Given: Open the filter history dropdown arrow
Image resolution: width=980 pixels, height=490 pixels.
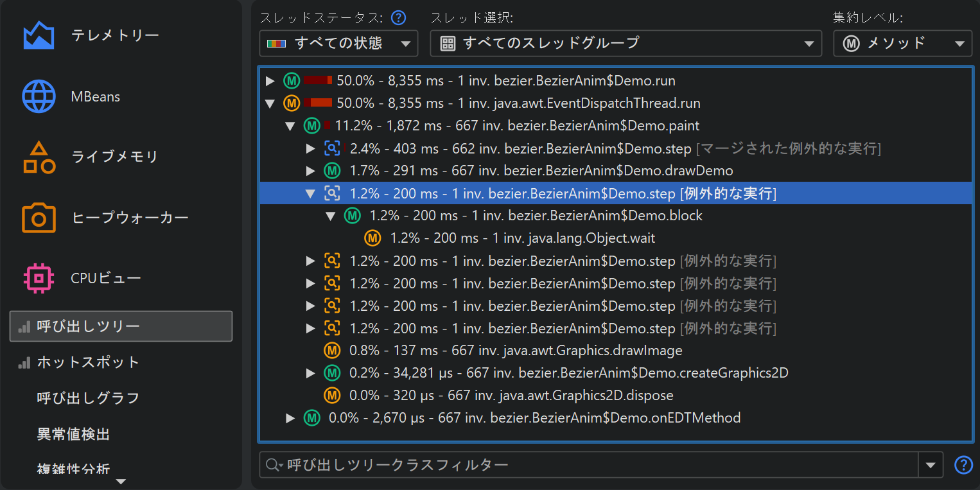Looking at the screenshot, I should tap(931, 465).
